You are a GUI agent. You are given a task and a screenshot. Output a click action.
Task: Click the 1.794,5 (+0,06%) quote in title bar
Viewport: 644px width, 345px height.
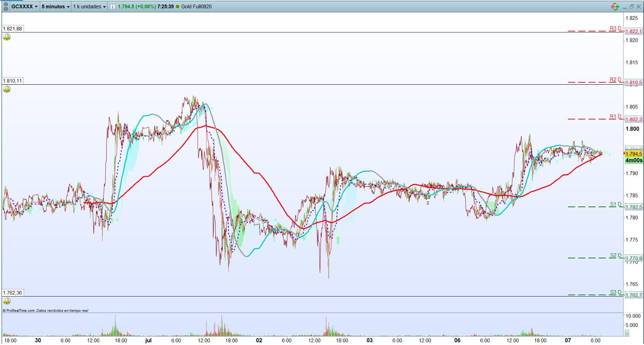(x=137, y=6)
